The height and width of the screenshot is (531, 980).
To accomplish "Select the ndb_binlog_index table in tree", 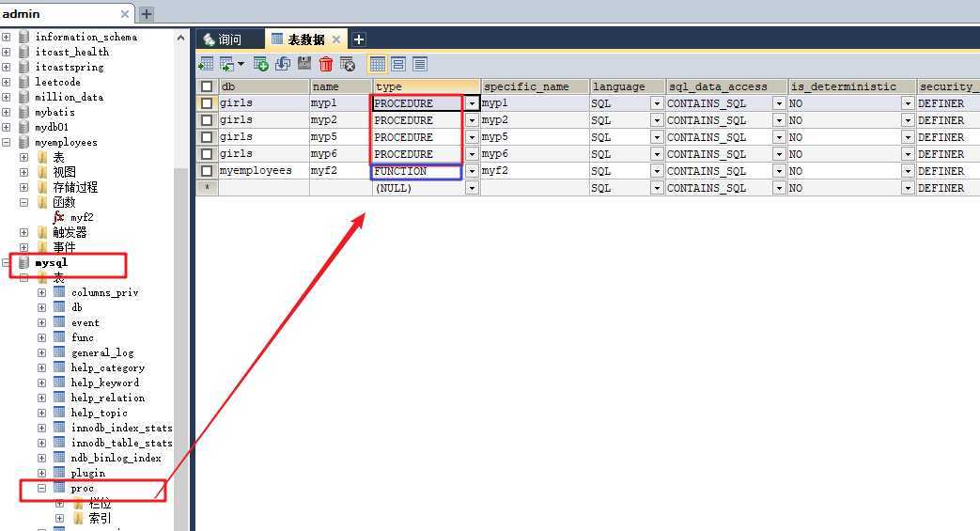I will click(116, 458).
